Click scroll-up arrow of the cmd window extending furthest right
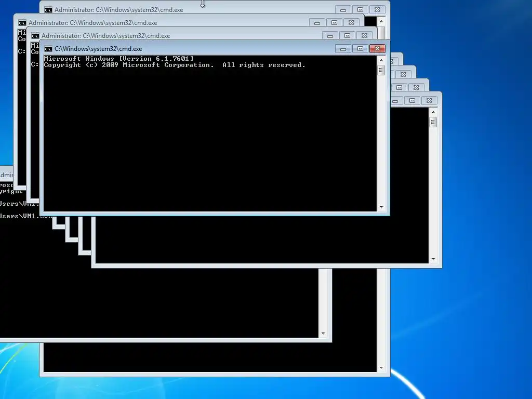 coord(433,112)
